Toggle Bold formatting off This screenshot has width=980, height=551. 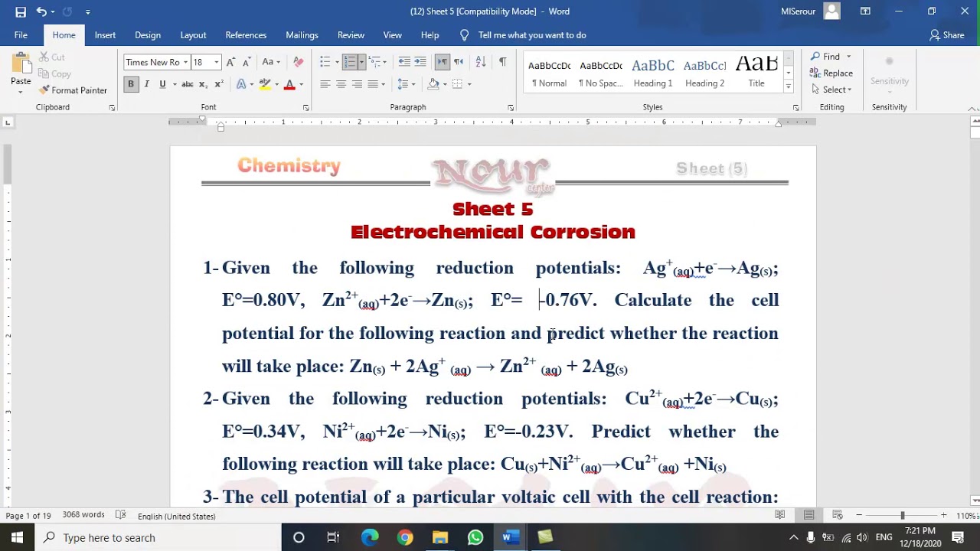click(x=131, y=84)
